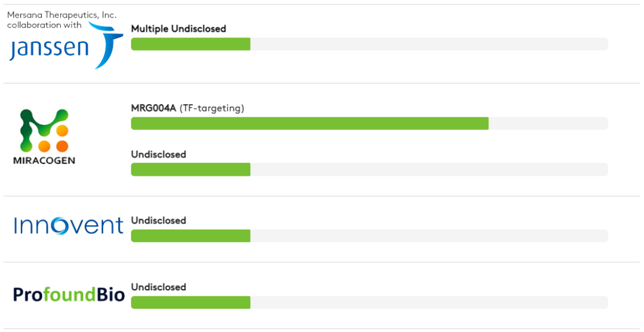Click the MIRACOGEN name under its logo
Screen dimensions: 644x332
(x=44, y=160)
